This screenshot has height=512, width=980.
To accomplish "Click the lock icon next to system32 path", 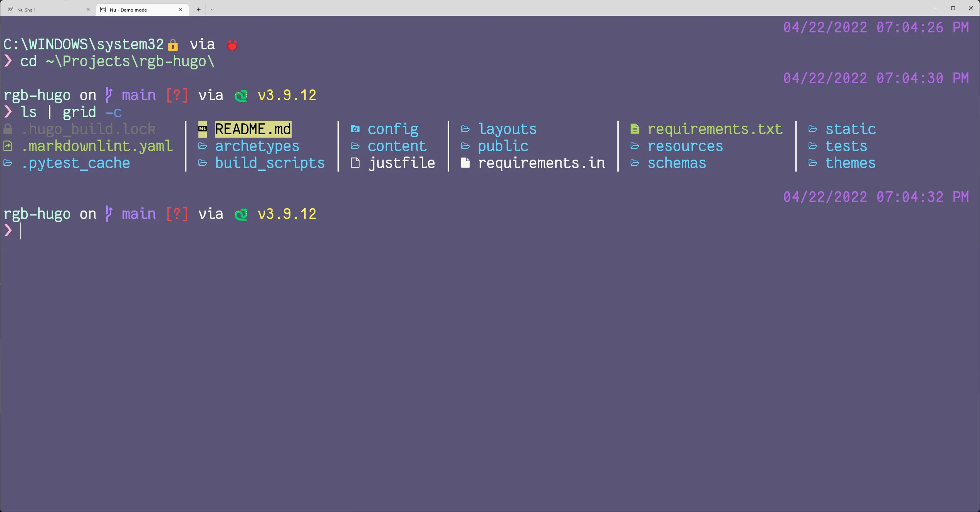I will (x=173, y=45).
